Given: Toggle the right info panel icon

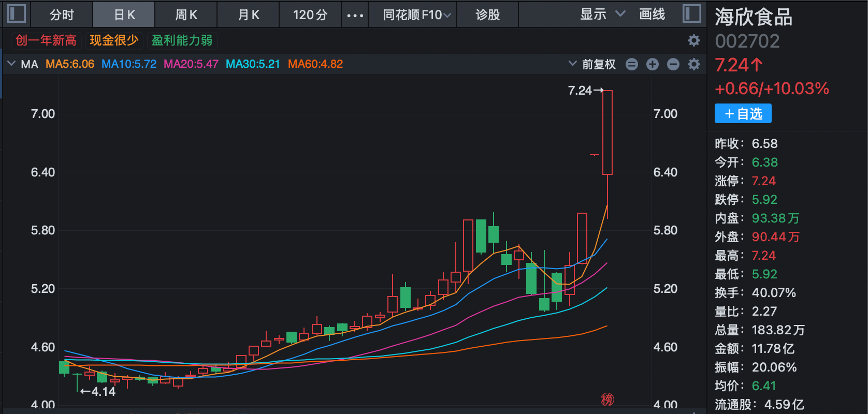Looking at the screenshot, I should pyautogui.click(x=691, y=13).
